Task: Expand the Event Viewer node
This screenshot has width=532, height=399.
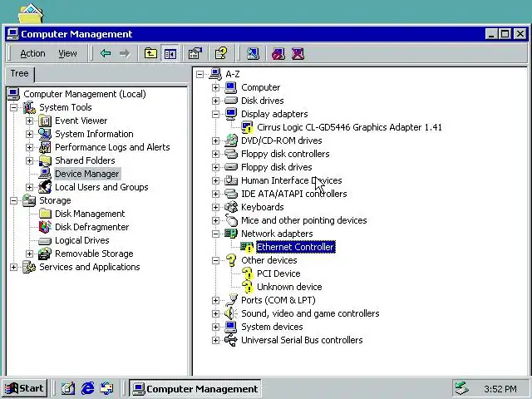Action: (x=30, y=121)
